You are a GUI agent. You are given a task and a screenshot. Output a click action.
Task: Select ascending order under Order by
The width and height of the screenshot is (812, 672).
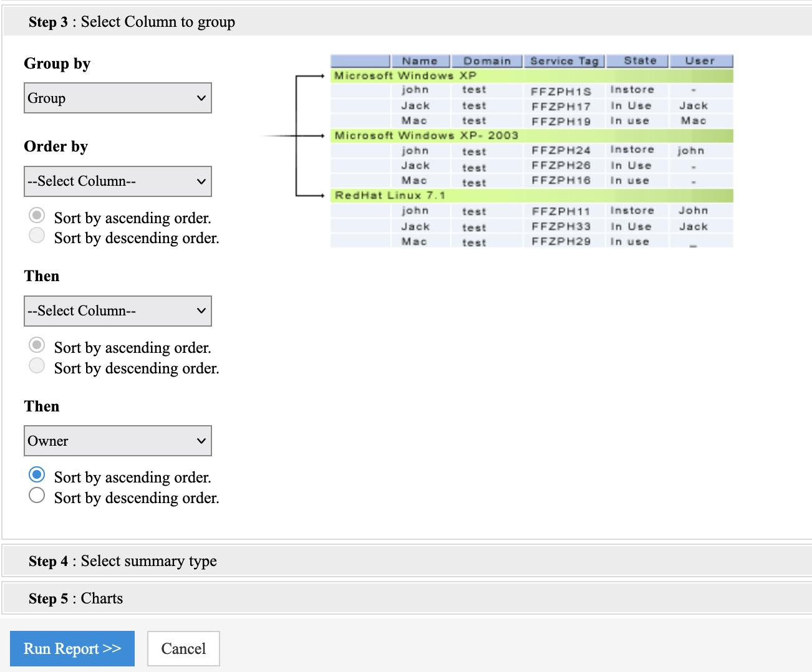click(x=37, y=216)
